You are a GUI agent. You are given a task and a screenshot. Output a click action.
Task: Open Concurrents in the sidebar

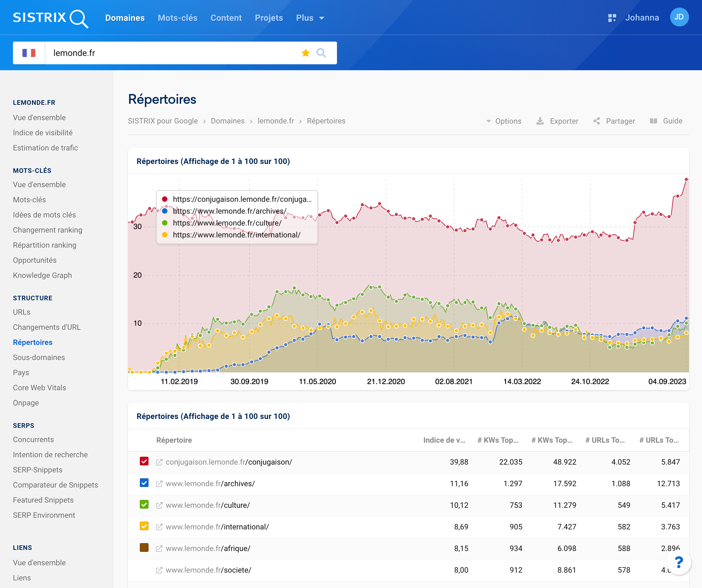[x=33, y=439]
